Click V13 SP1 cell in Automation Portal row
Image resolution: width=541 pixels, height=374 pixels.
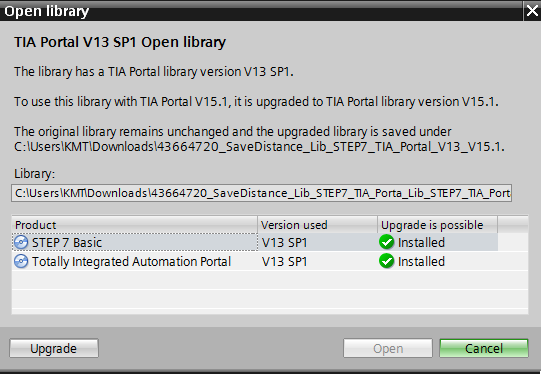(284, 262)
